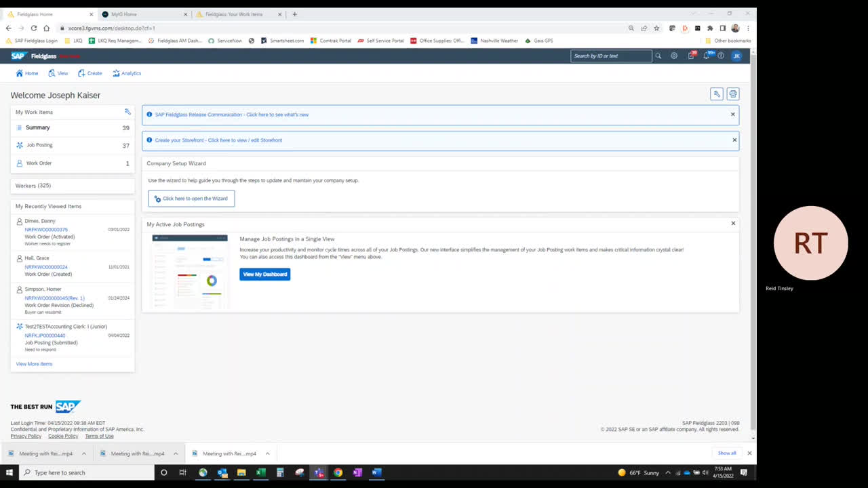The width and height of the screenshot is (868, 488).
Task: Open the View menu
Action: click(58, 73)
